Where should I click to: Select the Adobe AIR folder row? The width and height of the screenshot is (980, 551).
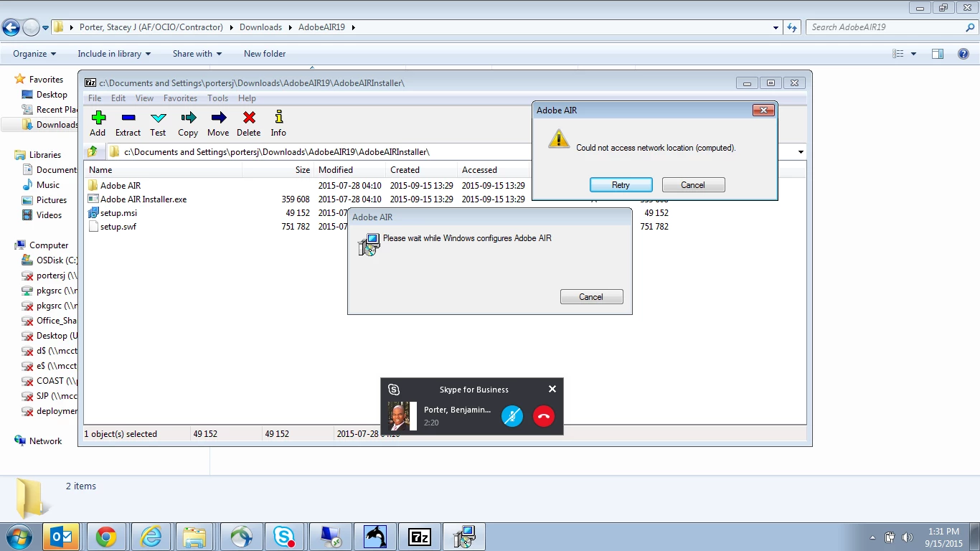[x=121, y=186]
